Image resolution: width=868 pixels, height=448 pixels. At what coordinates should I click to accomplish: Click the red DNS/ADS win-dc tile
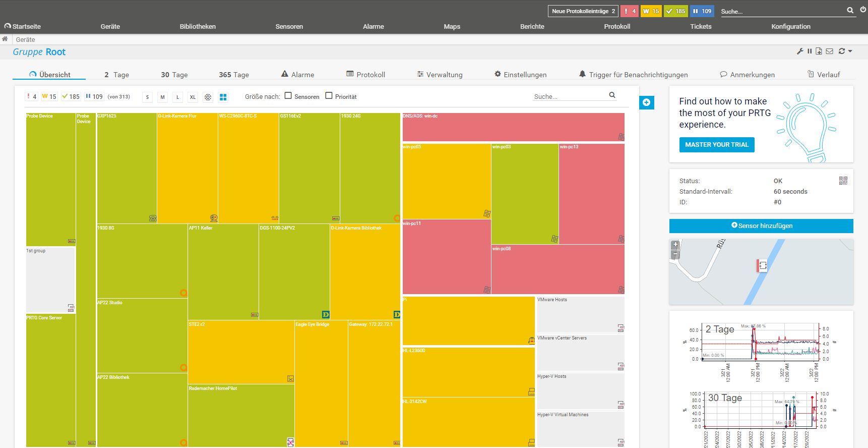coord(513,127)
